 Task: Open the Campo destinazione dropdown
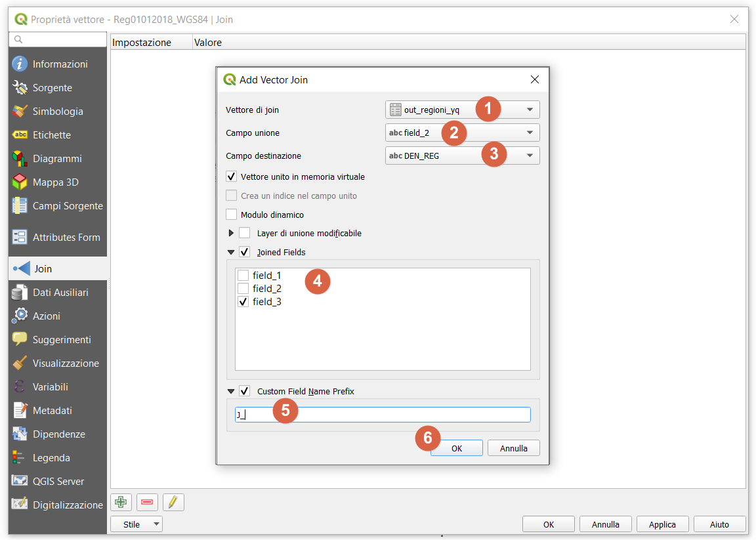click(x=462, y=156)
